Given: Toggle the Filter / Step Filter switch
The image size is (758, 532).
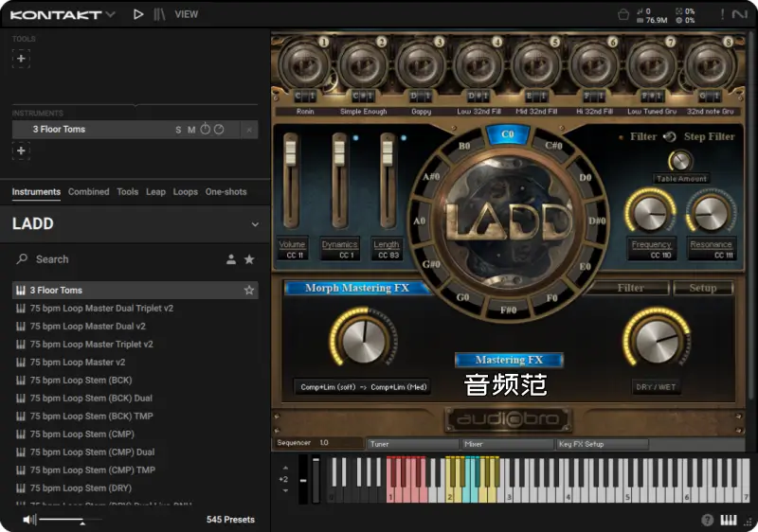Looking at the screenshot, I should [670, 136].
